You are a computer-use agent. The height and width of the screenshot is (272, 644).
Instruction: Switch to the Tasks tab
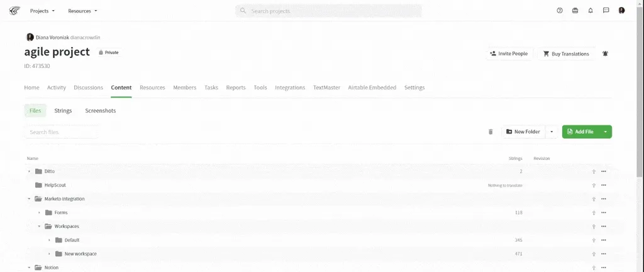pos(211,88)
